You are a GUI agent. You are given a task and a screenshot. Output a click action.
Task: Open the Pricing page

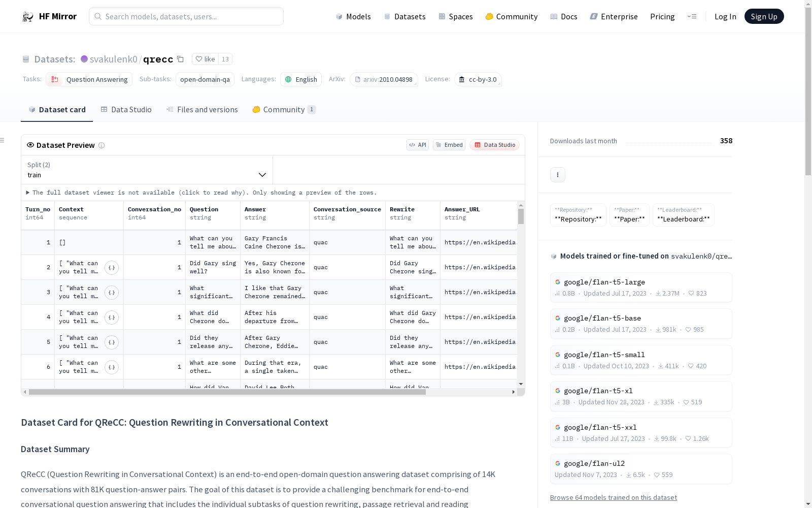[662, 16]
